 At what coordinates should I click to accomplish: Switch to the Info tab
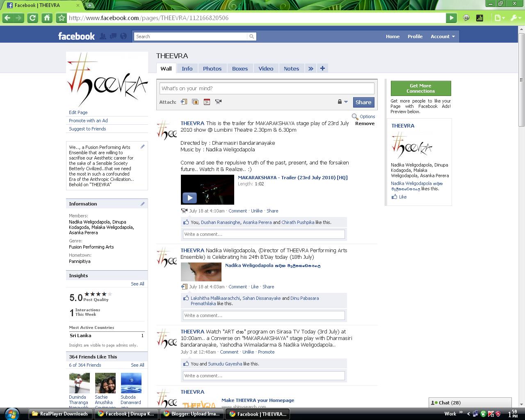187,68
